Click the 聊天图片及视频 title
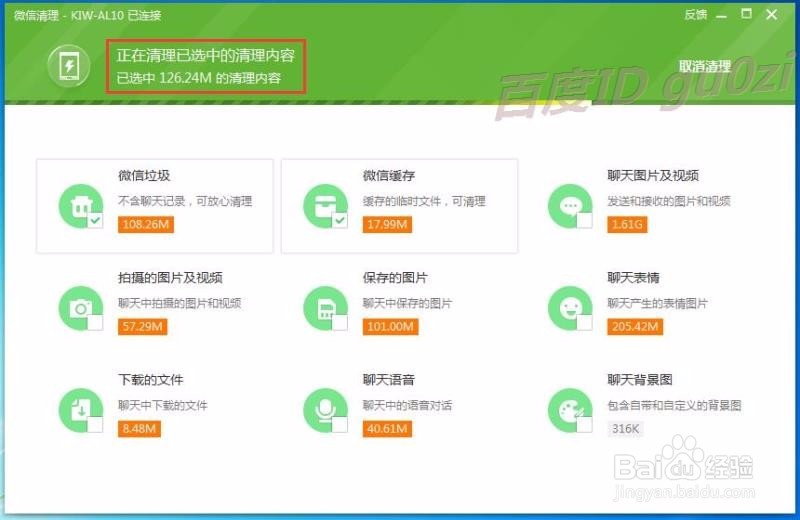Image resolution: width=800 pixels, height=520 pixels. pyautogui.click(x=653, y=176)
